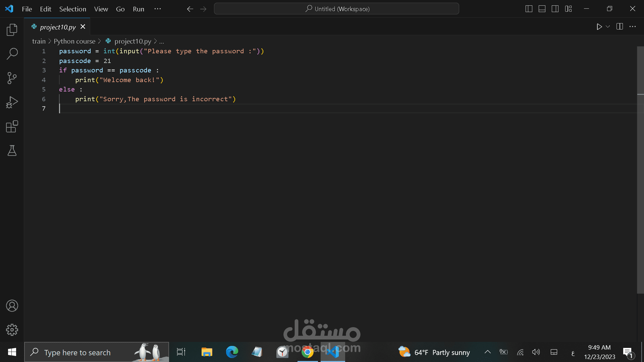Open editor More Actions ellipsis
Viewport: 644px width, 362px height.
[x=633, y=26]
